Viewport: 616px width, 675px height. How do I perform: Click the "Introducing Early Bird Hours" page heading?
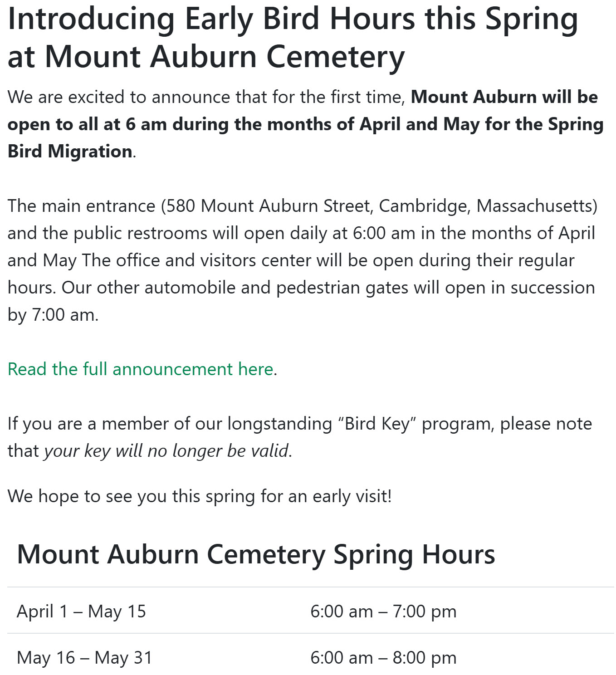tap(293, 19)
